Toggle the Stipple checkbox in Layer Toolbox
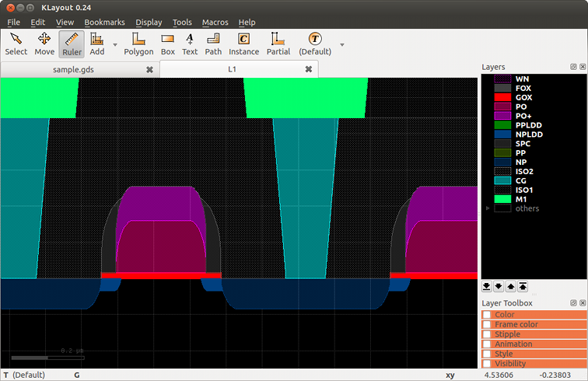This screenshot has width=588, height=381. click(487, 334)
